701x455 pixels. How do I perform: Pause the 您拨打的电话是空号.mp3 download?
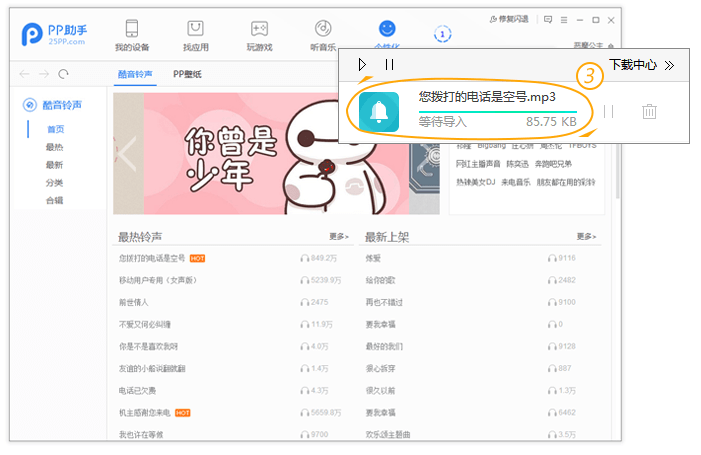tap(608, 112)
